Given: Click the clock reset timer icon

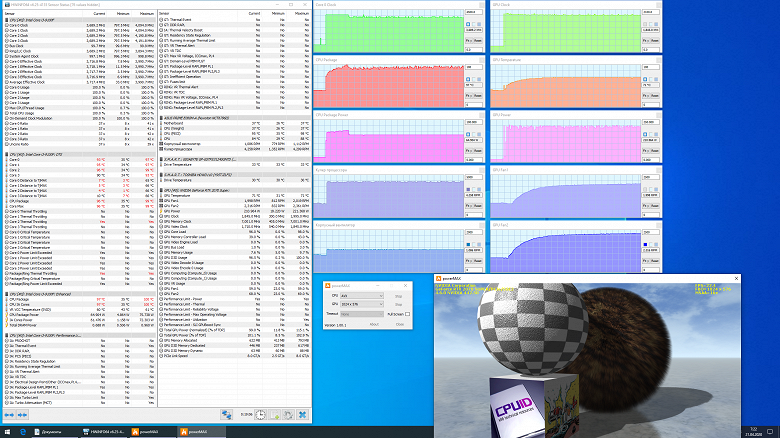Looking at the screenshot, I should (260, 415).
